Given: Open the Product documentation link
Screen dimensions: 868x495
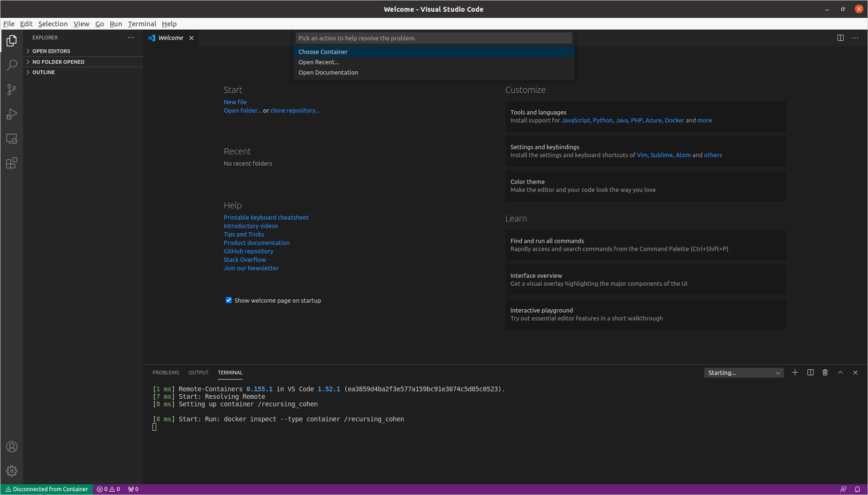Looking at the screenshot, I should 257,243.
